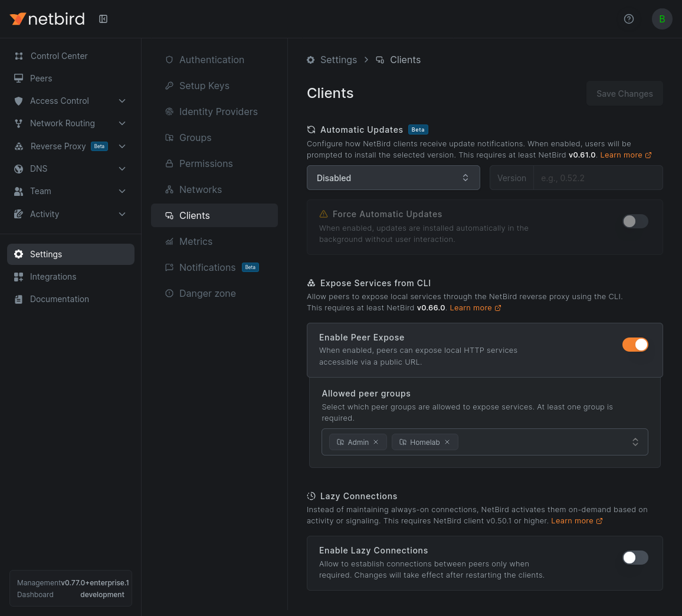This screenshot has width=682, height=616.
Task: Click the Notifications message icon
Action: coord(169,267)
